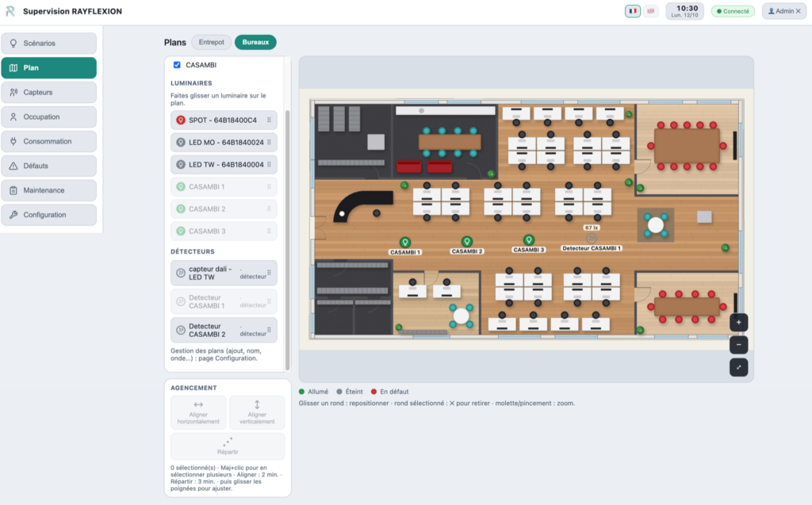Image resolution: width=812 pixels, height=505 pixels.
Task: Click the Défauts warning triangle icon
Action: click(13, 166)
